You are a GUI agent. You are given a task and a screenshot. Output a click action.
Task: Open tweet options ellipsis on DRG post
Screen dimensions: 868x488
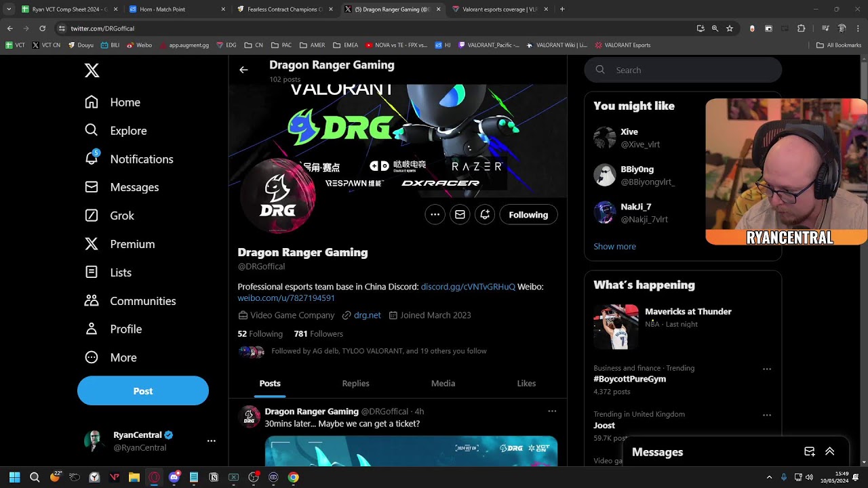pyautogui.click(x=552, y=411)
